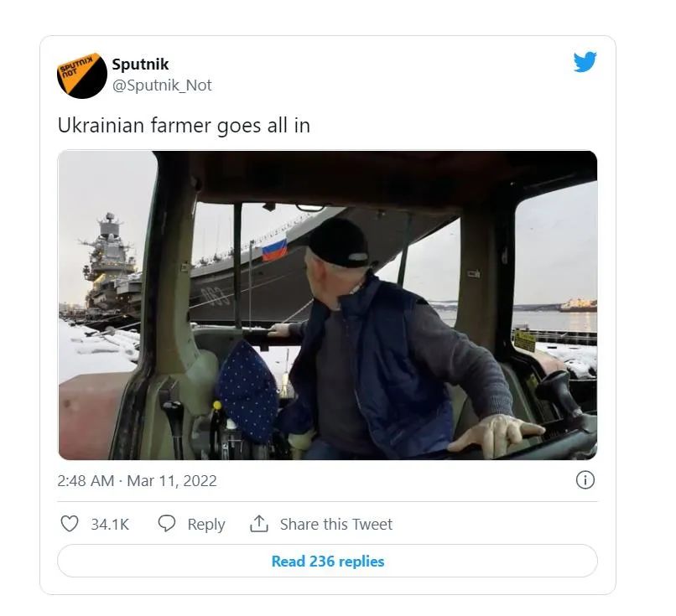This screenshot has height=616, width=676.
Task: Click the Twitter bird logo
Action: point(585,62)
